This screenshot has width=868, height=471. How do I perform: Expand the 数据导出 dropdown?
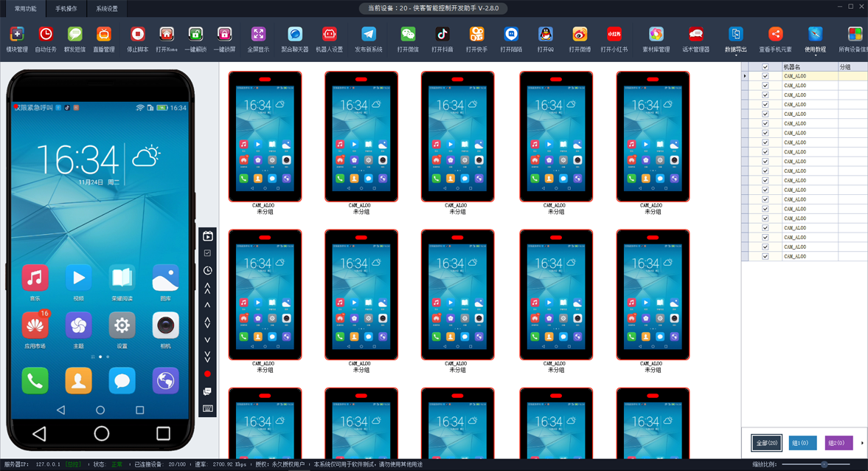point(735,55)
